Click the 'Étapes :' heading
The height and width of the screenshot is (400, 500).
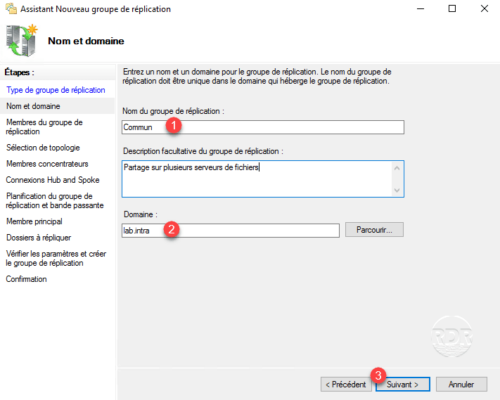click(x=19, y=72)
